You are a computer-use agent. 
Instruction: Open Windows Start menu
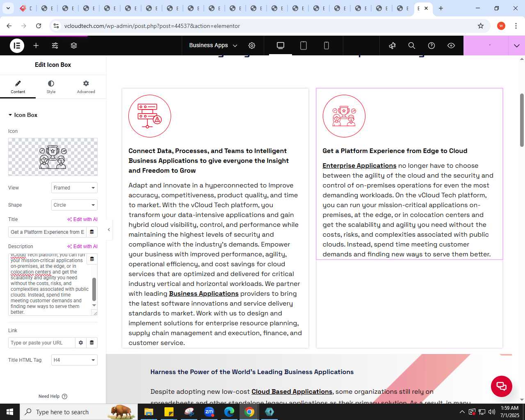(10, 412)
